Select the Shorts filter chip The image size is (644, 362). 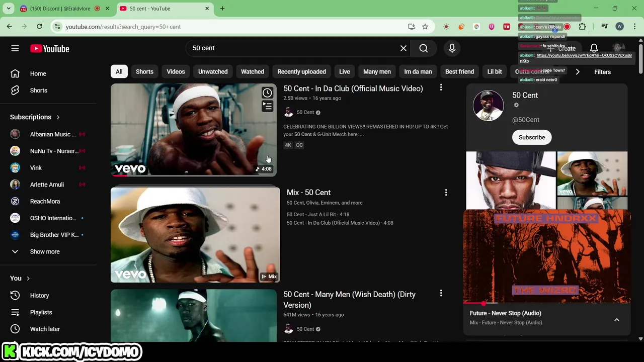(144, 71)
